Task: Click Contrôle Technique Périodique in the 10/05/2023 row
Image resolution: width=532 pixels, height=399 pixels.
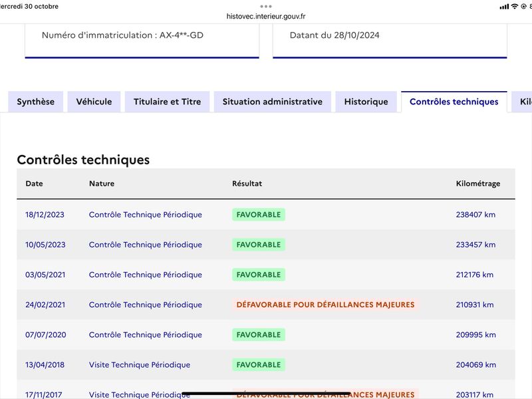Action: (146, 245)
